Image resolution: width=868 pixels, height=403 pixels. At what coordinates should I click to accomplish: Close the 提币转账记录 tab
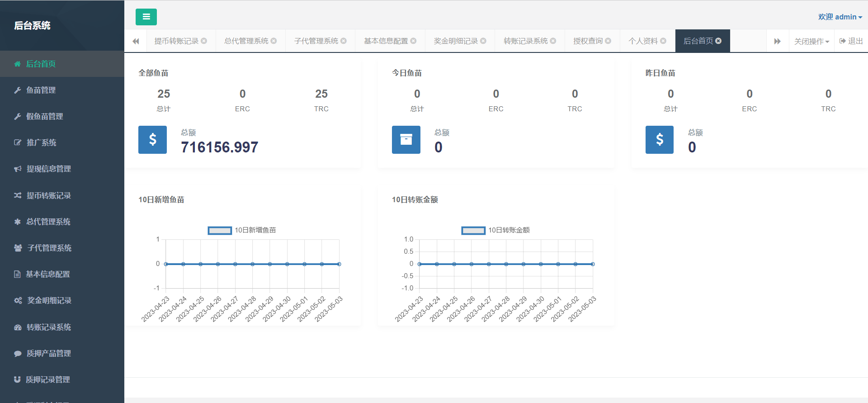tap(204, 41)
